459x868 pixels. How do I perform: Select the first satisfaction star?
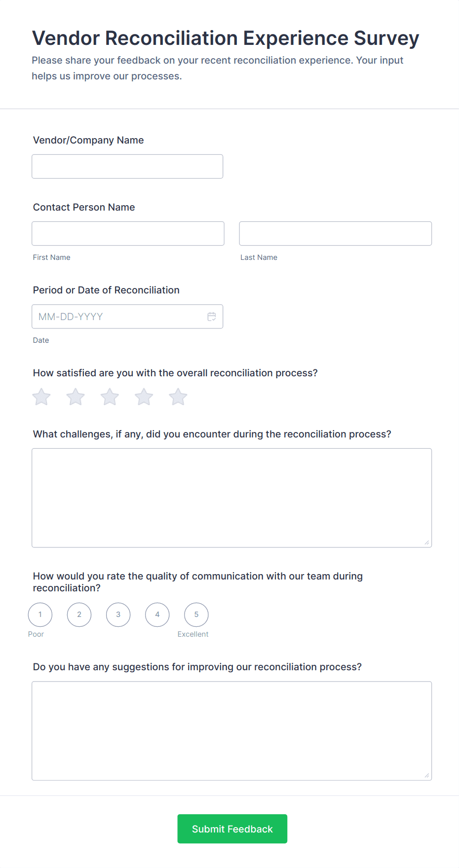pyautogui.click(x=41, y=397)
